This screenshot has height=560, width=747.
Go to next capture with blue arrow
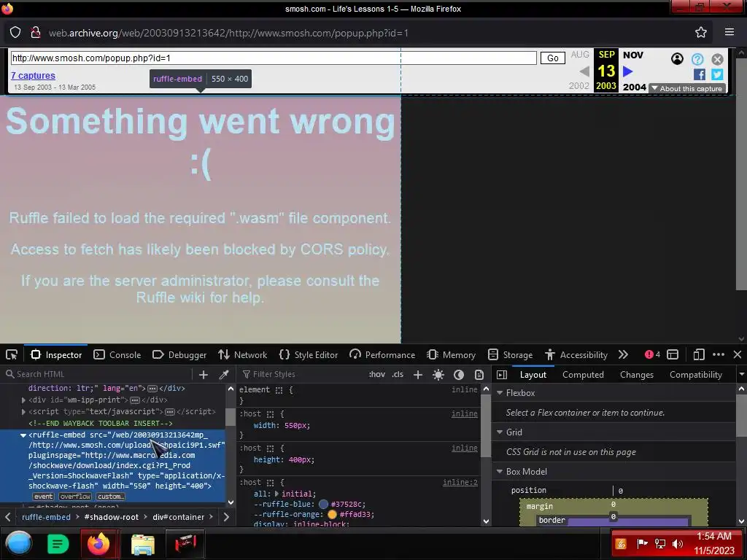628,71
